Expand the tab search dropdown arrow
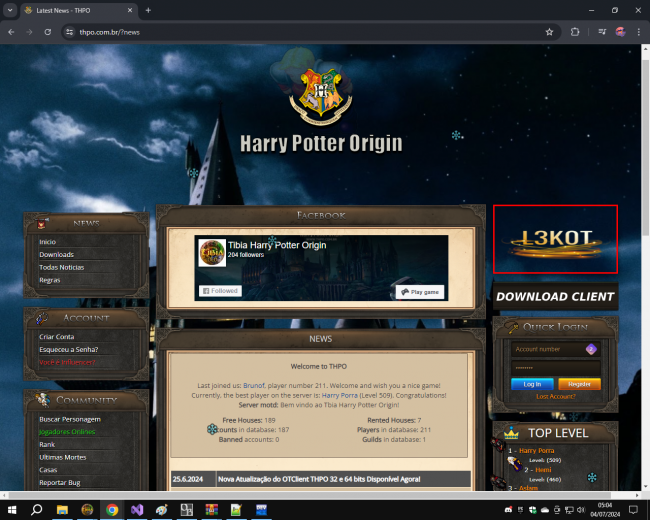The width and height of the screenshot is (650, 520). click(x=10, y=10)
